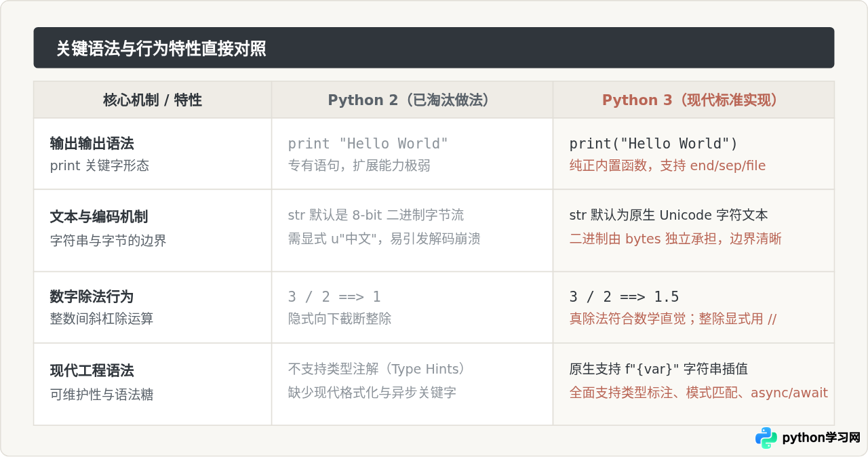Select the 'Python 2（已淘汰做法）' column header
This screenshot has width=868, height=457.
tap(412, 100)
